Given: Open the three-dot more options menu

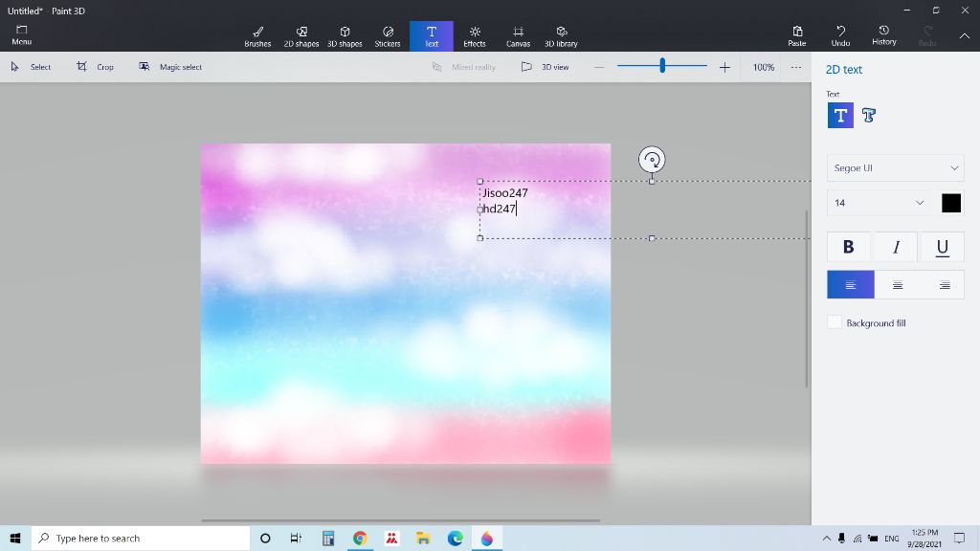Looking at the screenshot, I should coord(795,67).
